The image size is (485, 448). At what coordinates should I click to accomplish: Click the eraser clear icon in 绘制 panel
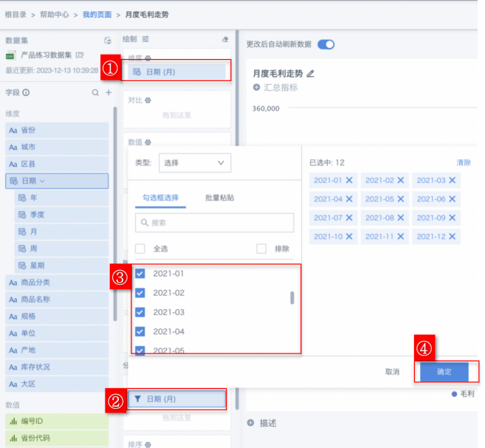225,39
